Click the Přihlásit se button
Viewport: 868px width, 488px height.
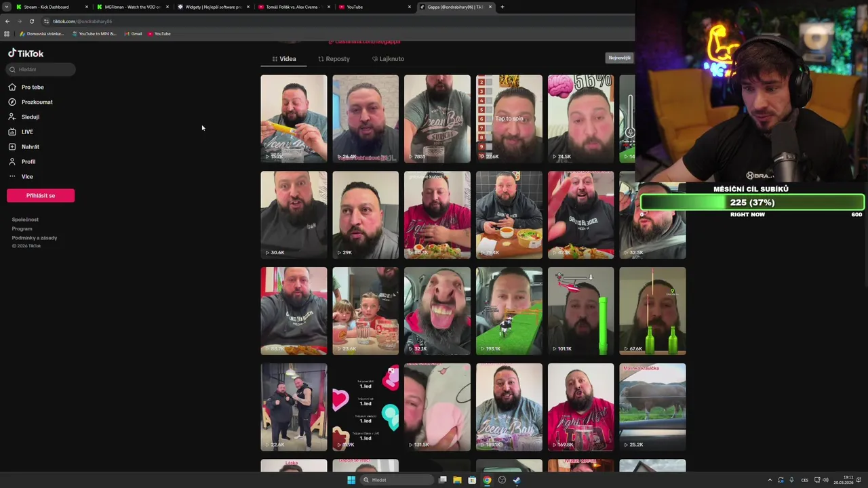tap(41, 195)
